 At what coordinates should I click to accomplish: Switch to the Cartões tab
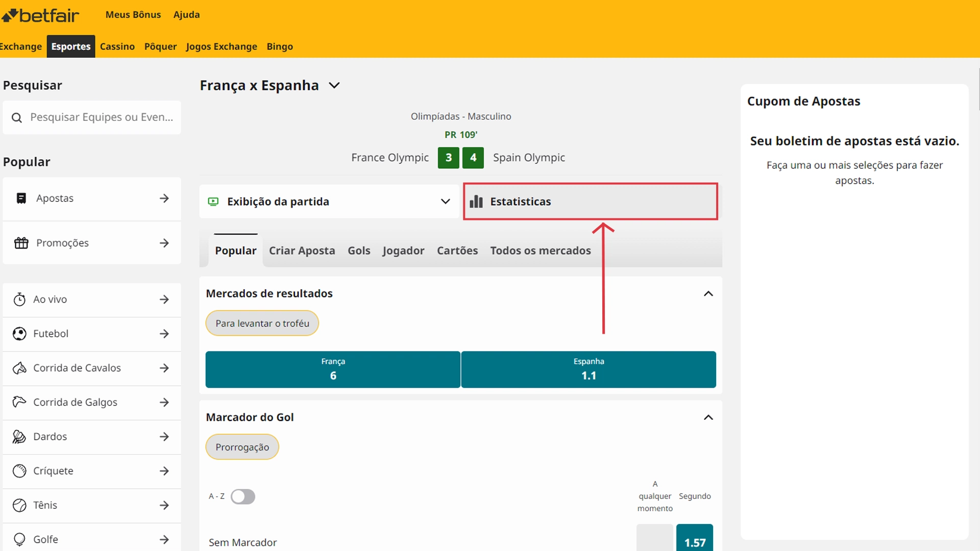pyautogui.click(x=457, y=251)
